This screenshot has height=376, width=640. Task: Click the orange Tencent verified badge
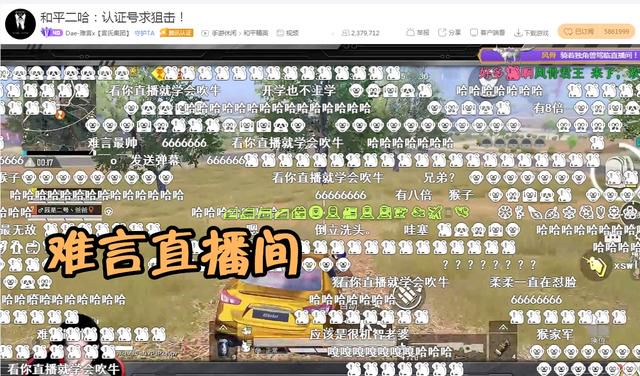coord(176,33)
